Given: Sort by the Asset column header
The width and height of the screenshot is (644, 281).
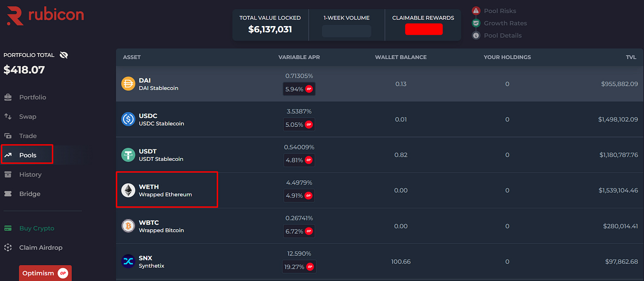Looking at the screenshot, I should (132, 57).
